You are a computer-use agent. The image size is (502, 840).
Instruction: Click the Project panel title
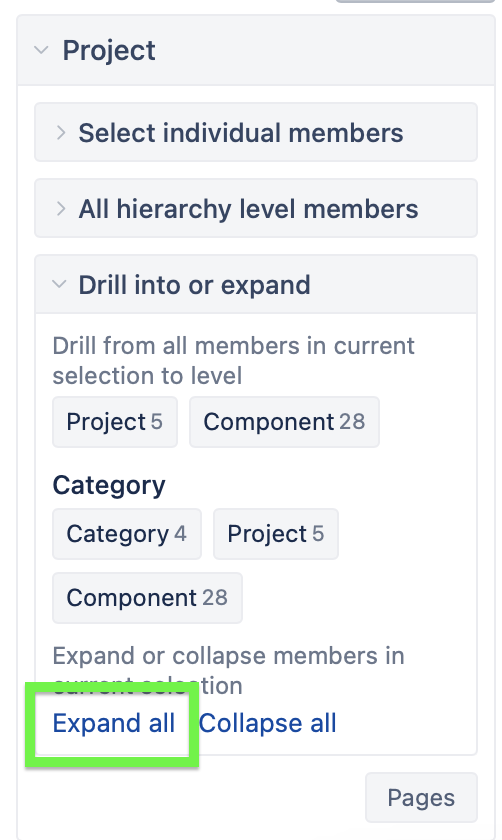[x=109, y=50]
